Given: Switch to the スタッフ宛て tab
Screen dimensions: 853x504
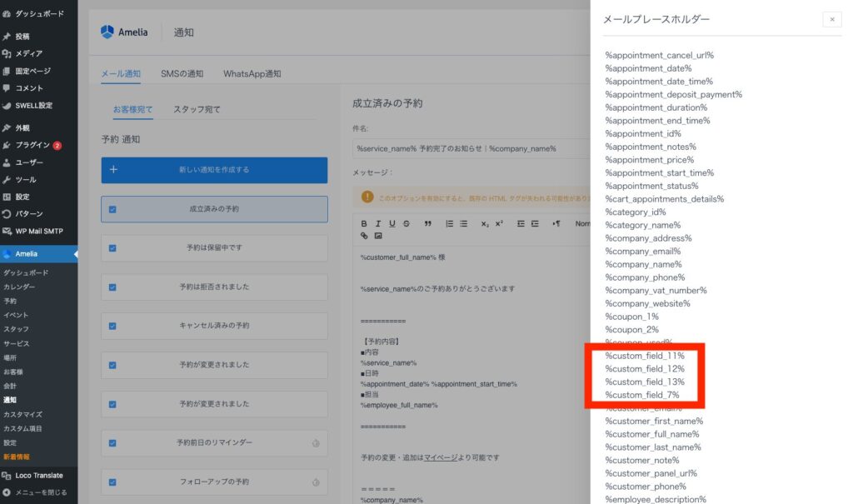Looking at the screenshot, I should (x=197, y=109).
